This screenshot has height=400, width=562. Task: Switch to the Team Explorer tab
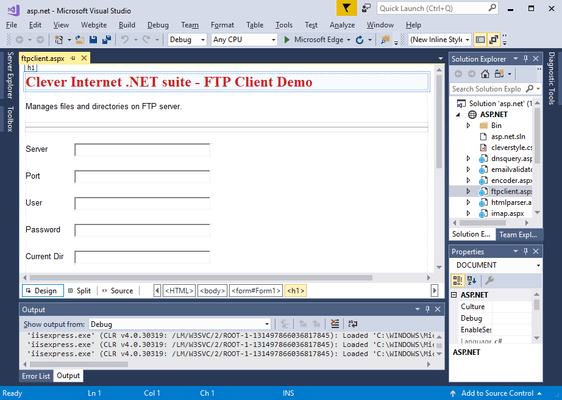point(518,234)
